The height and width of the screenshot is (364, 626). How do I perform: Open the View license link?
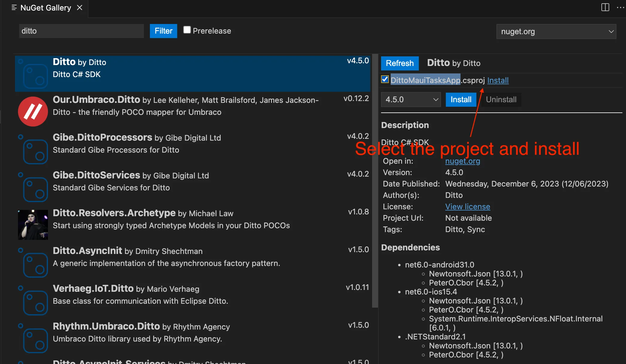click(467, 207)
